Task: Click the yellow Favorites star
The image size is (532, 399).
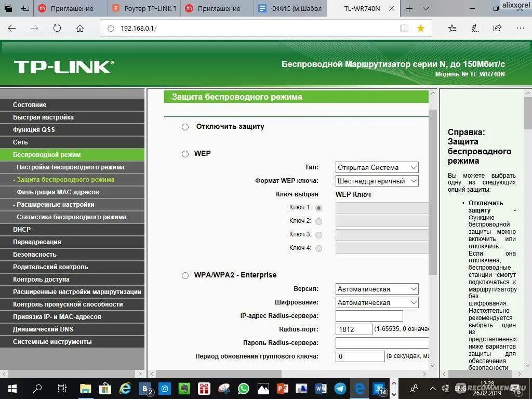Action: [x=421, y=29]
